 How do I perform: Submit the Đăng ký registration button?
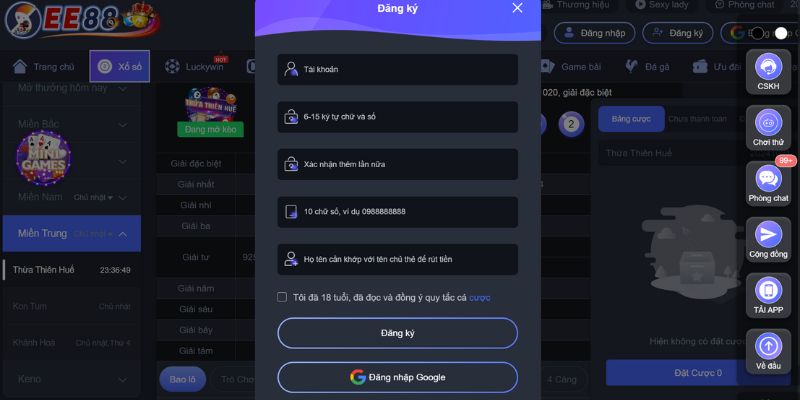397,333
